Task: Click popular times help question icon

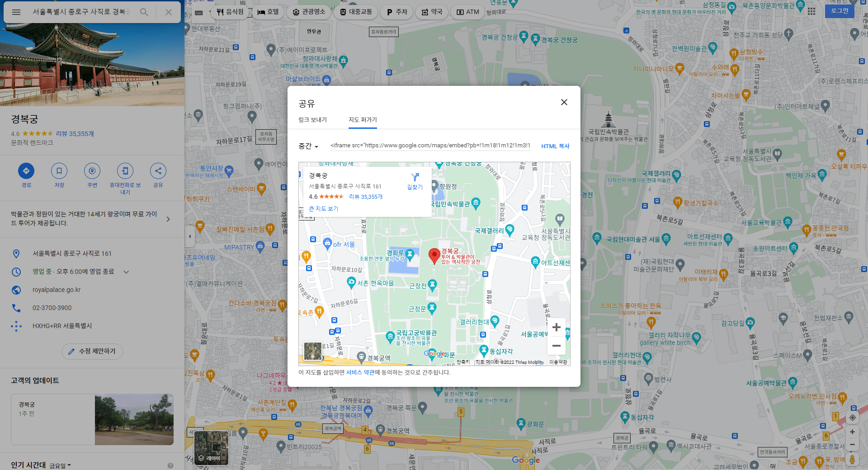Action: pyautogui.click(x=170, y=465)
